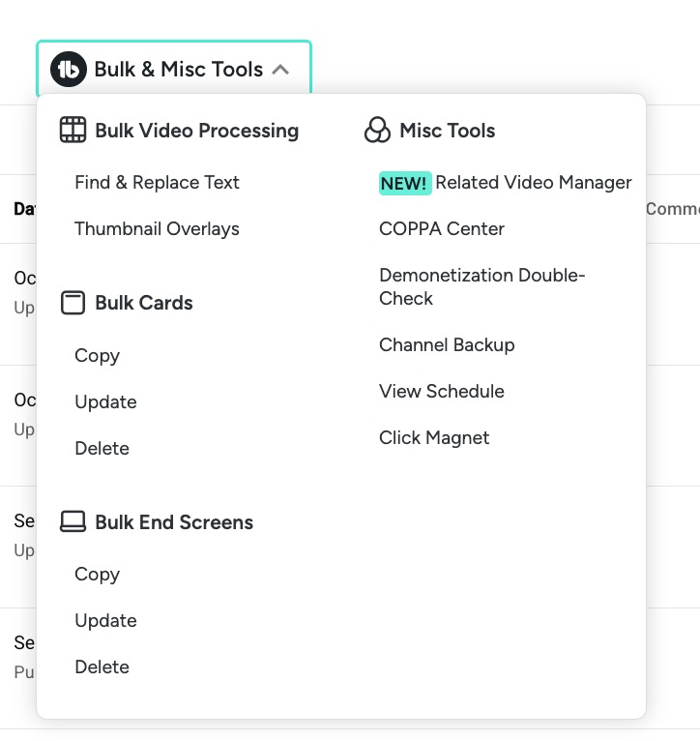
Task: Select Thumbnail Overlays
Action: tap(157, 229)
